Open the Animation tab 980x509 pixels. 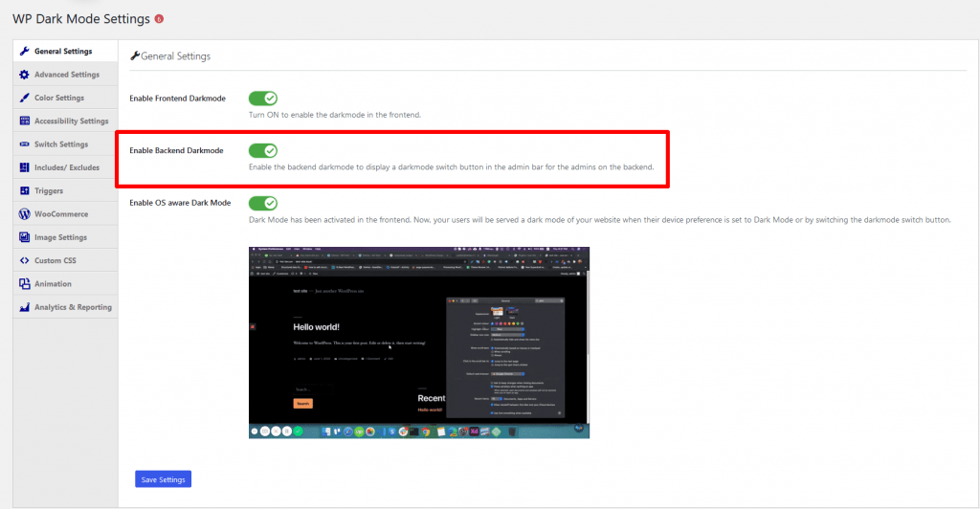pos(65,283)
